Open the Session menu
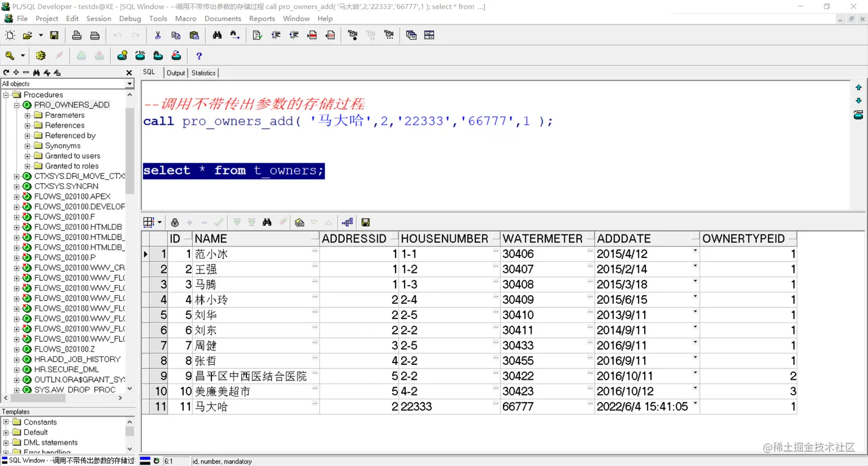This screenshot has width=868, height=466. (99, 18)
